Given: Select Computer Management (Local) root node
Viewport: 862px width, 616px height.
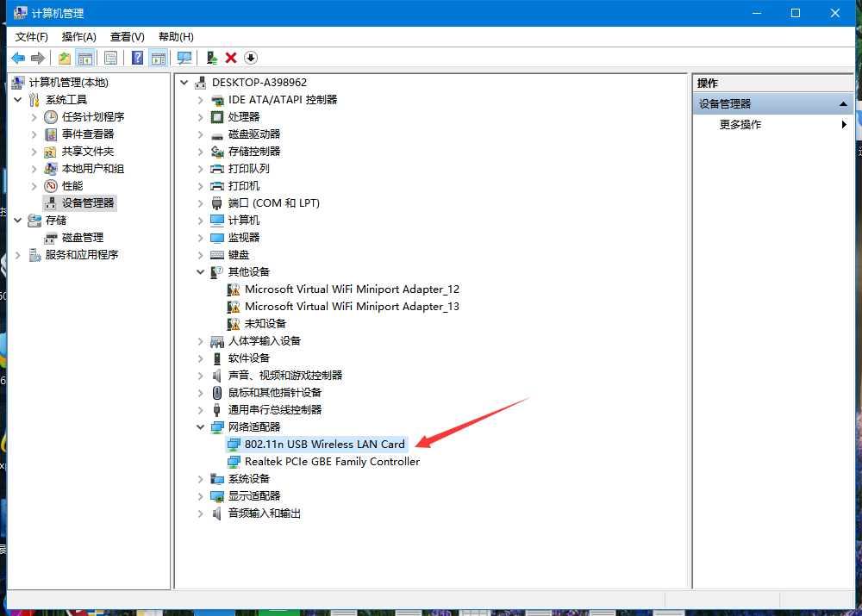Looking at the screenshot, I should coord(69,83).
